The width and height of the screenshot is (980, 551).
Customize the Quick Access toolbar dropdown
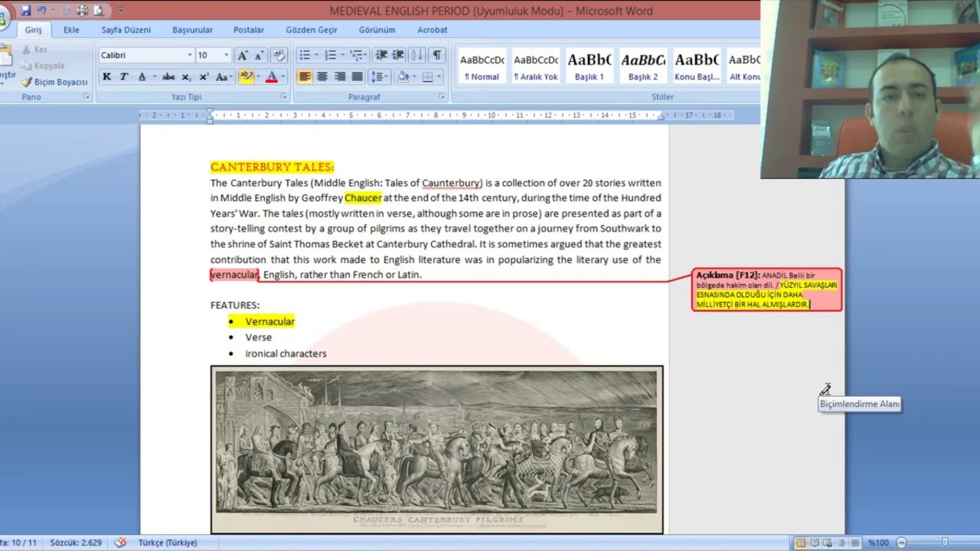pyautogui.click(x=120, y=11)
